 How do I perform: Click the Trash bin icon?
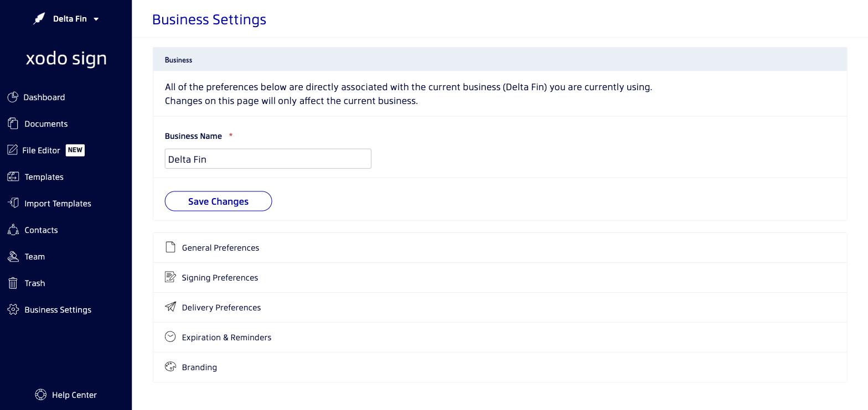13,283
